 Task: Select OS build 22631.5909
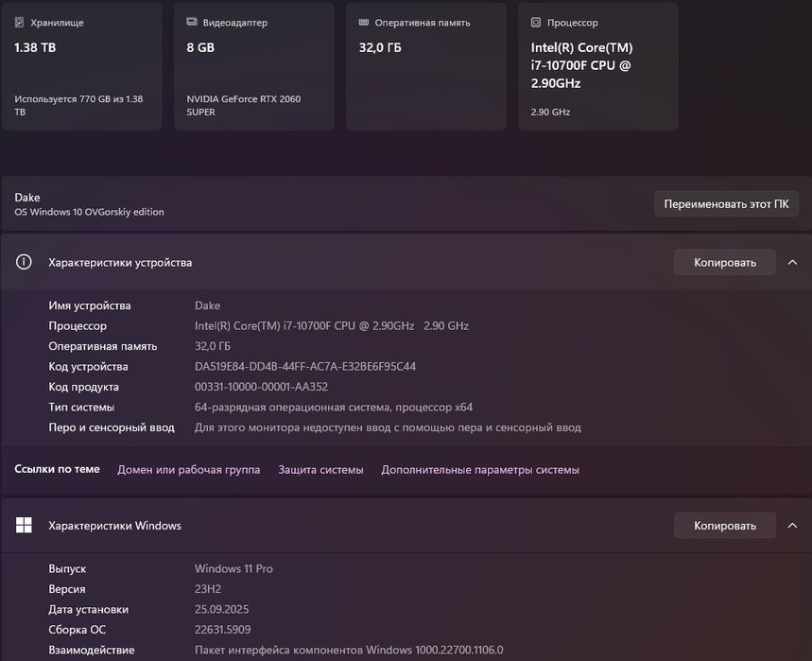[223, 629]
